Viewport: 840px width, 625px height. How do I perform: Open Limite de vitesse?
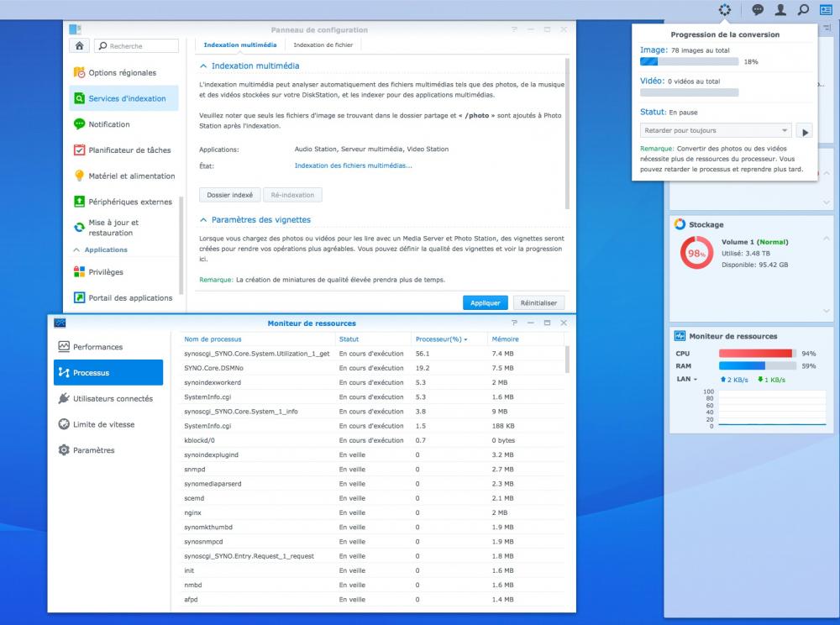pyautogui.click(x=108, y=424)
